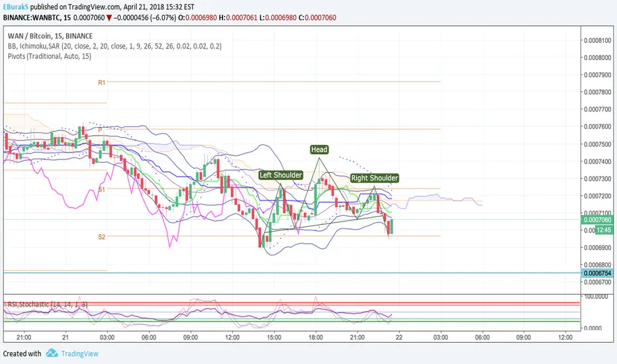Click the 0.0007400 price axis label
Viewport: 617px width, 364px height.
(597, 161)
